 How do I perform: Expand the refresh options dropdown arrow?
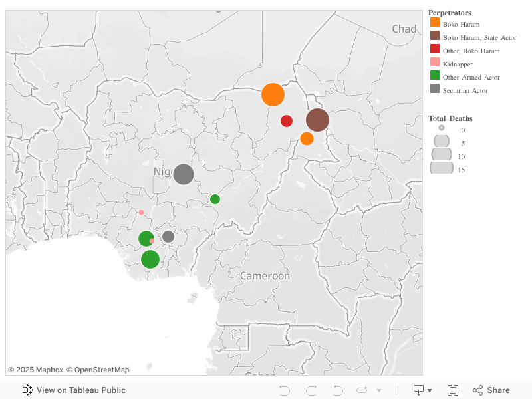pos(379,390)
